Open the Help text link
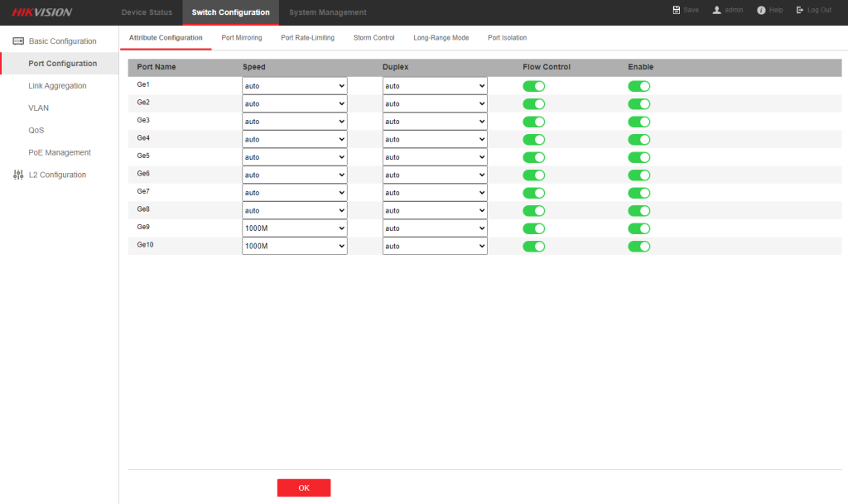 tap(776, 10)
